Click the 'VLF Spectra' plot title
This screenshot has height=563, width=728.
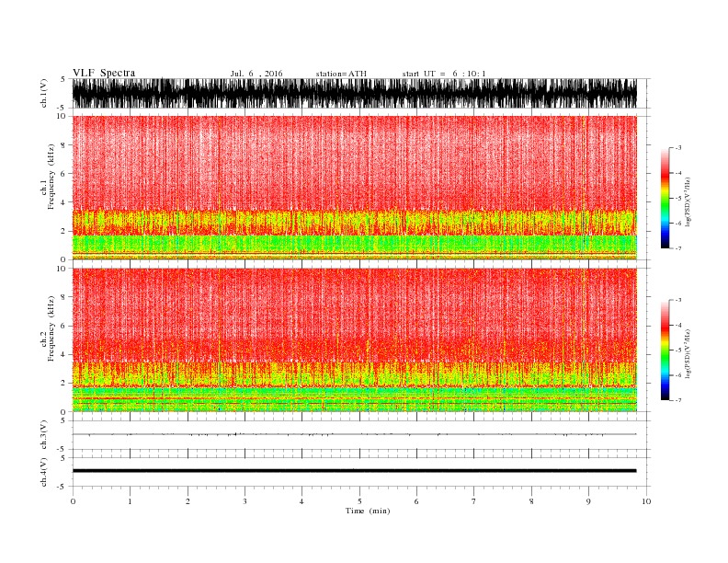coord(104,73)
